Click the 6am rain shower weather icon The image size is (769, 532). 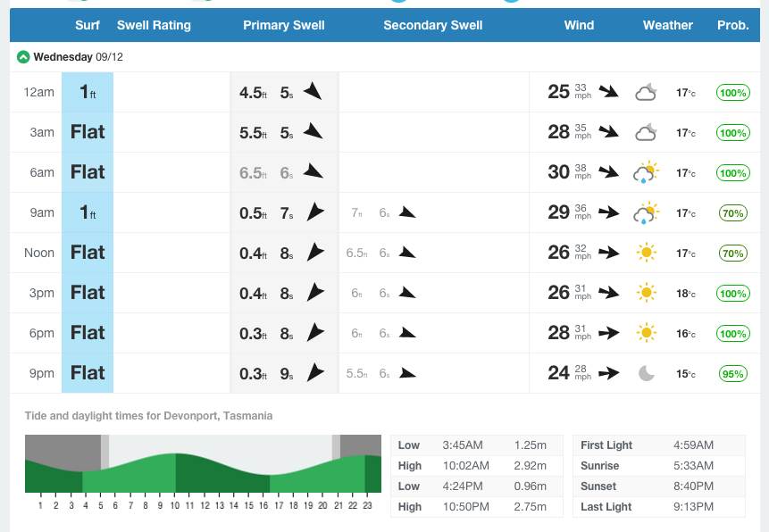(x=646, y=172)
